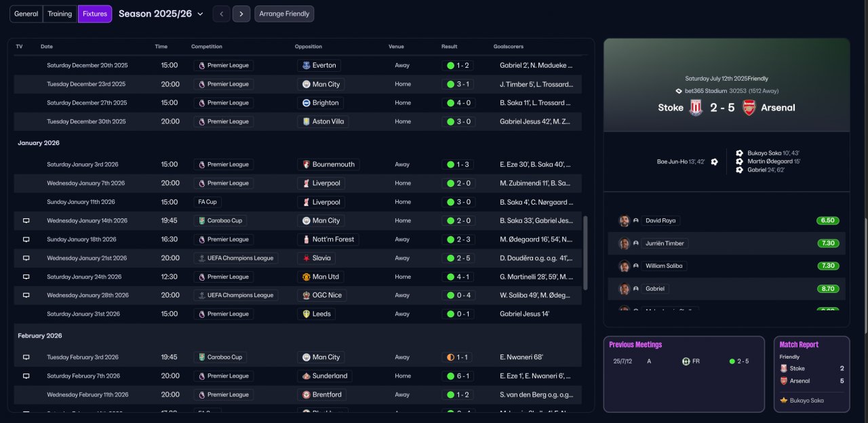Select Man City opponent on February 3rd
The height and width of the screenshot is (423, 868).
tap(321, 357)
